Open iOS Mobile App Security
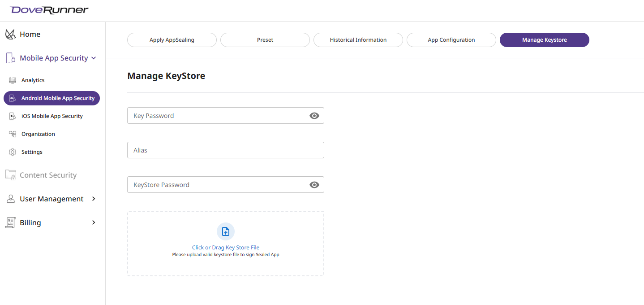644x305 pixels. (x=52, y=116)
